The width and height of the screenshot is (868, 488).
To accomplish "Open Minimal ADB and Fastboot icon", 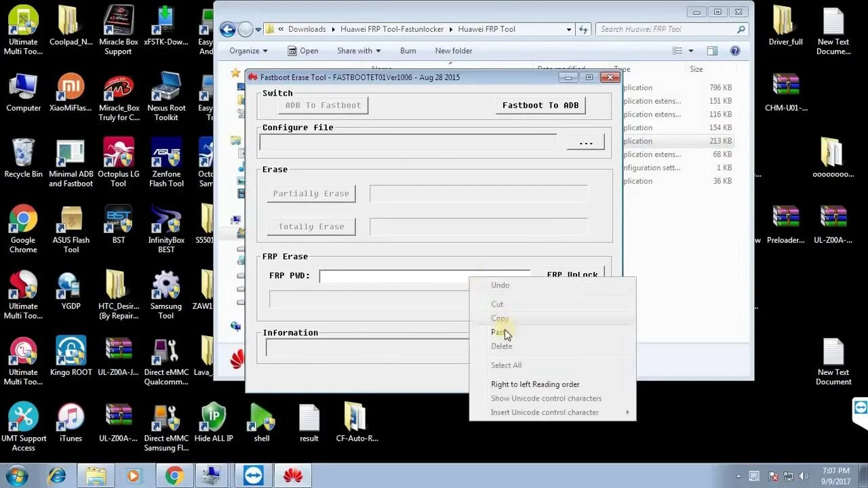I will pyautogui.click(x=71, y=163).
